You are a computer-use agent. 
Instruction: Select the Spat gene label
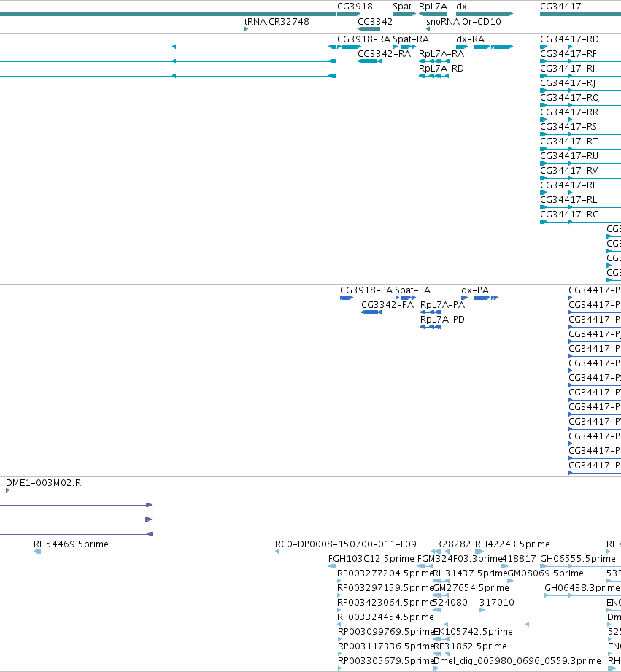point(402,7)
